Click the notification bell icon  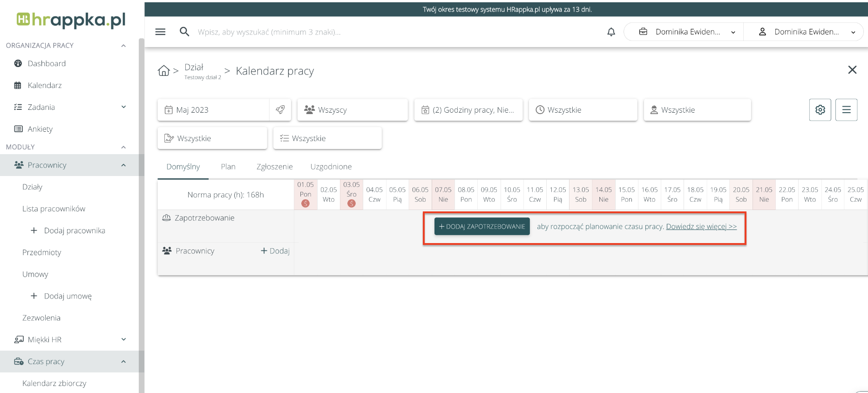pyautogui.click(x=611, y=32)
